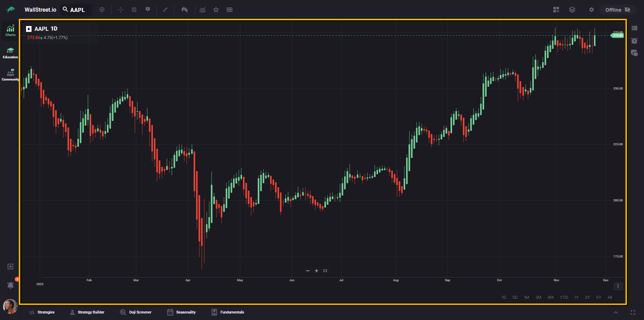Viewport: 644px width, 320px height.
Task: Expand the bottom panel with chevron arrow
Action: [616, 312]
